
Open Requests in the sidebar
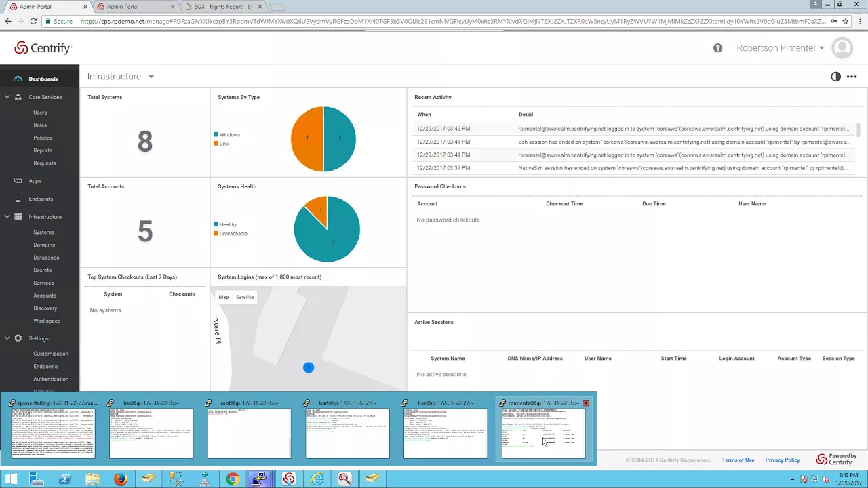[45, 163]
